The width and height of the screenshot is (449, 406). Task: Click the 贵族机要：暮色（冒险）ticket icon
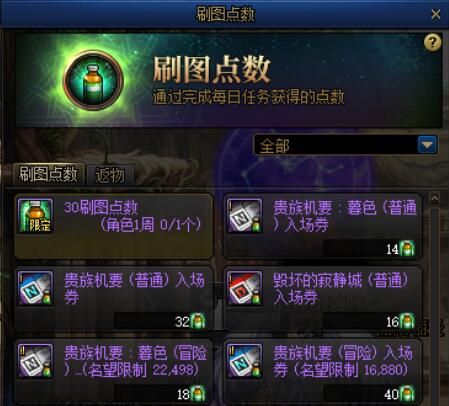click(35, 361)
